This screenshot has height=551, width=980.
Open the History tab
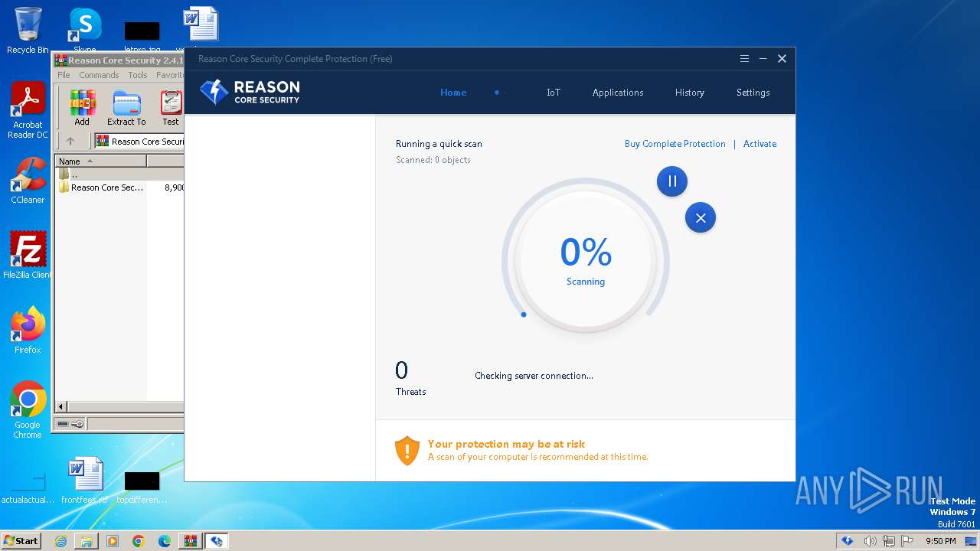(x=690, y=93)
